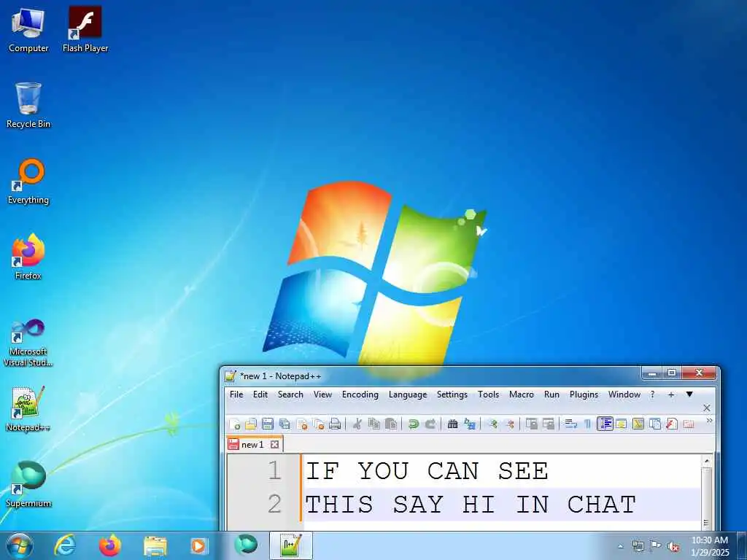The image size is (747, 560).
Task: Open the Plugins menu
Action: tap(584, 394)
